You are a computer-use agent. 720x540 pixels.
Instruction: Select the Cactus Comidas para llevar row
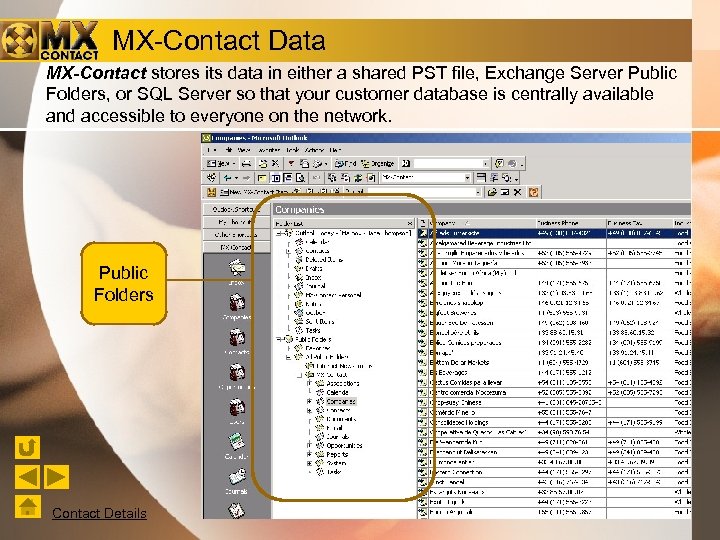[554, 382]
